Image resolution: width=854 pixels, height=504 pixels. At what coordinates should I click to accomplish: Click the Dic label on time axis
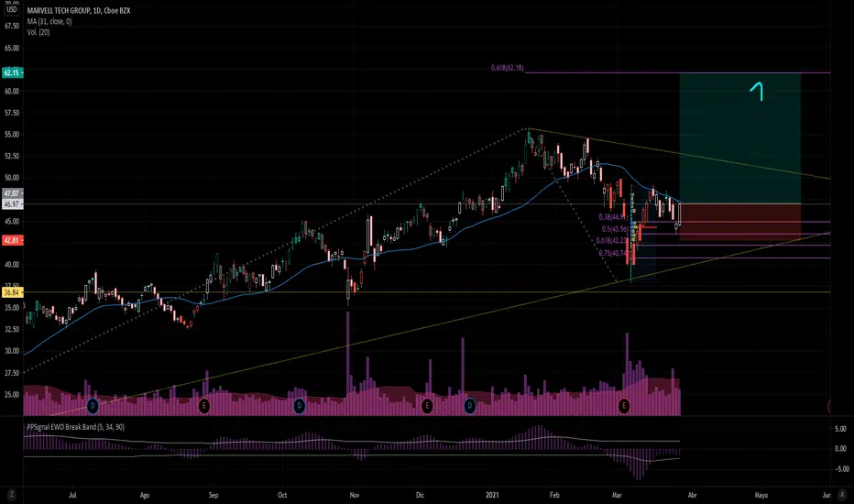pos(420,495)
